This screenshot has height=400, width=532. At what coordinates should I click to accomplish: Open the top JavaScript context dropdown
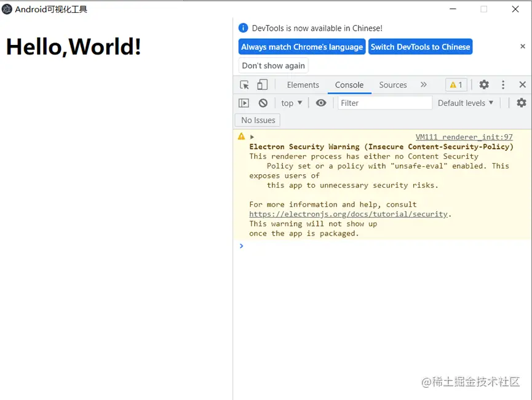[292, 103]
